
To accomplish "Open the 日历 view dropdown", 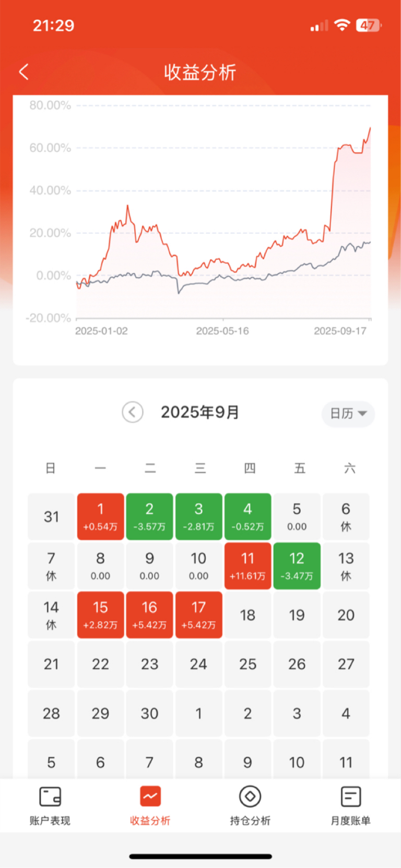I will (348, 414).
